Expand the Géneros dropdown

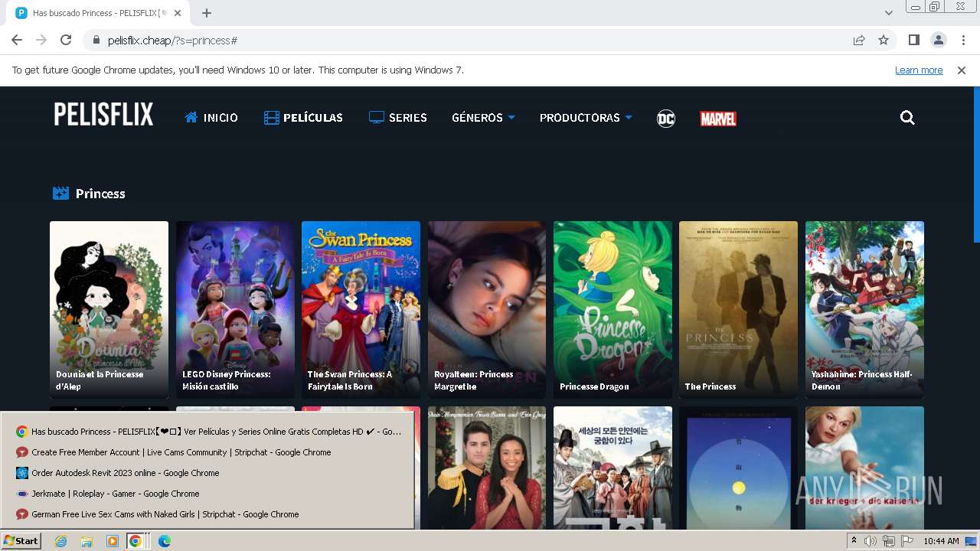483,118
